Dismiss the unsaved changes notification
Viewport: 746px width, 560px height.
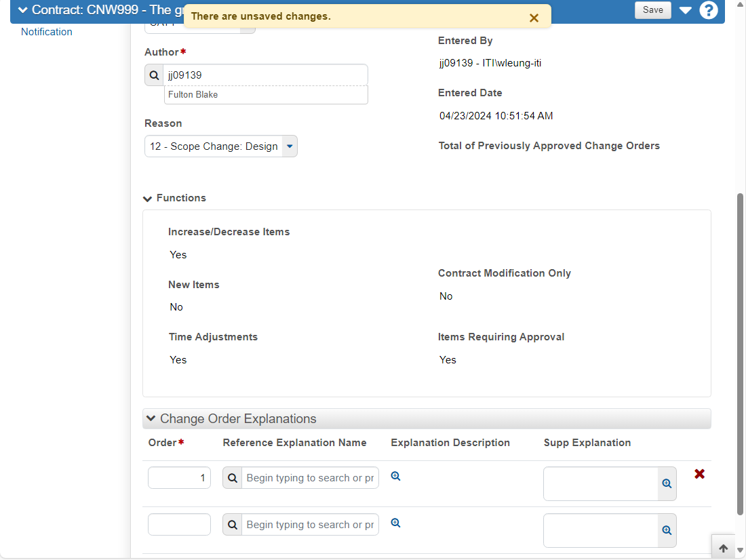click(534, 18)
